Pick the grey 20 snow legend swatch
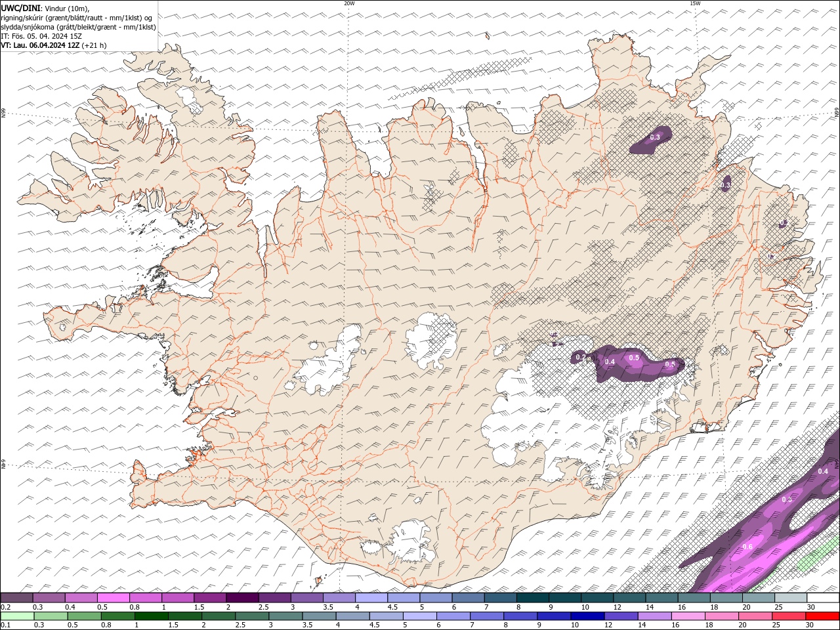This screenshot has height=630, width=840. (x=759, y=598)
